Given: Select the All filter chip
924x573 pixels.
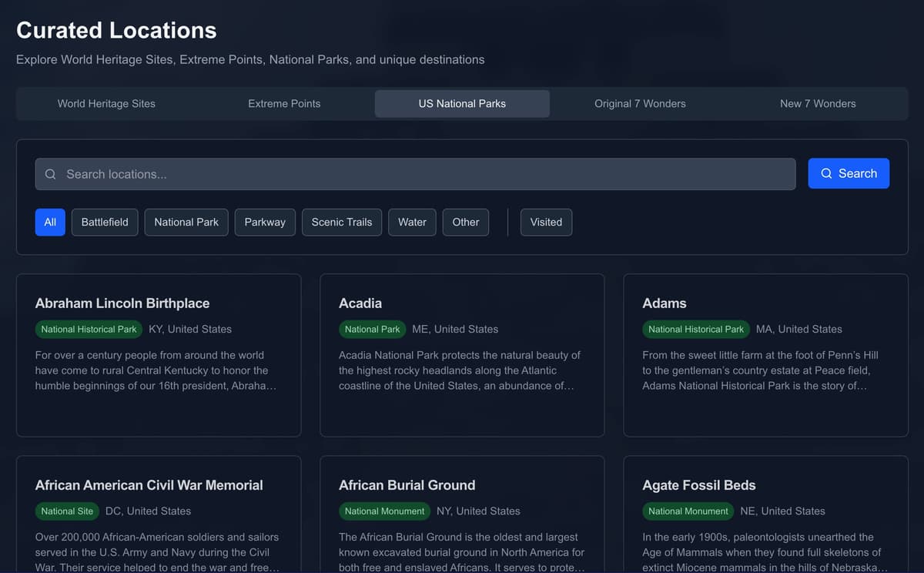Looking at the screenshot, I should [x=50, y=222].
